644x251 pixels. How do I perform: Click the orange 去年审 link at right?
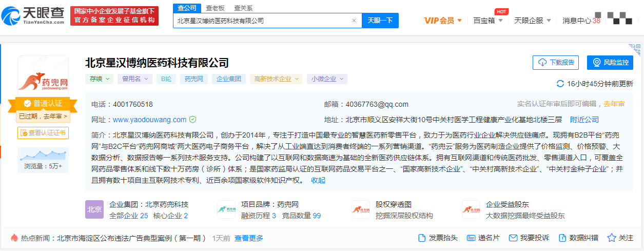tap(614, 104)
